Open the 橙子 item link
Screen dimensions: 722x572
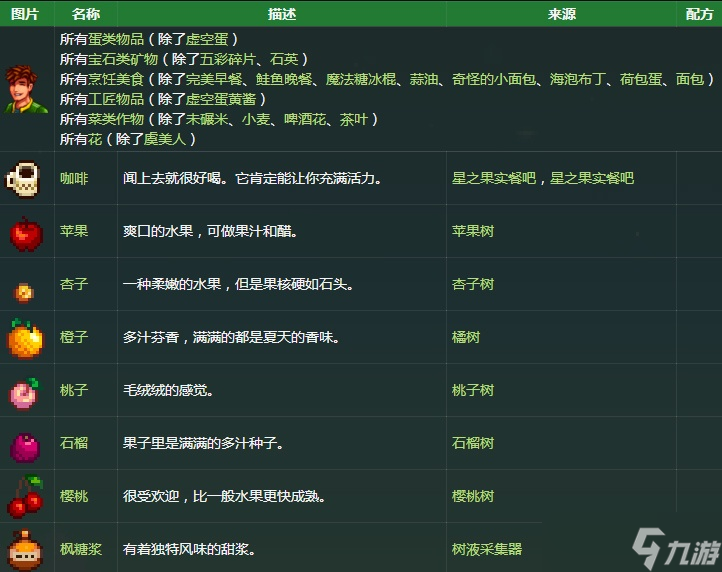click(74, 337)
